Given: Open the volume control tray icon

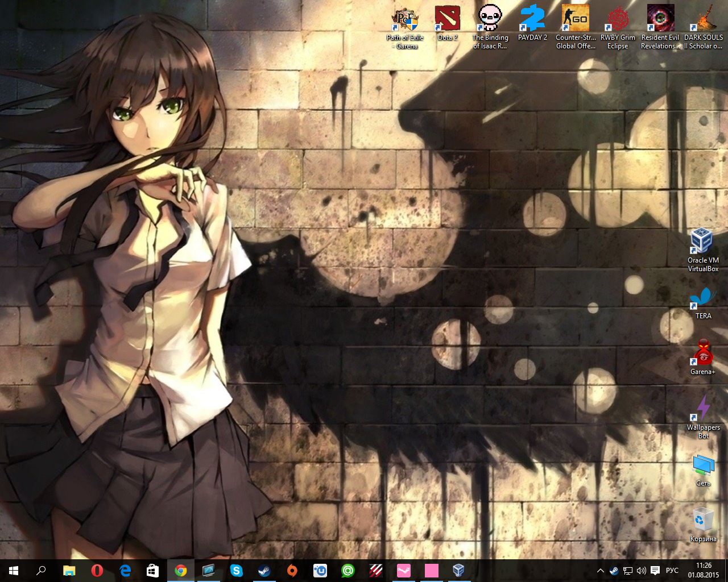Looking at the screenshot, I should coord(642,571).
